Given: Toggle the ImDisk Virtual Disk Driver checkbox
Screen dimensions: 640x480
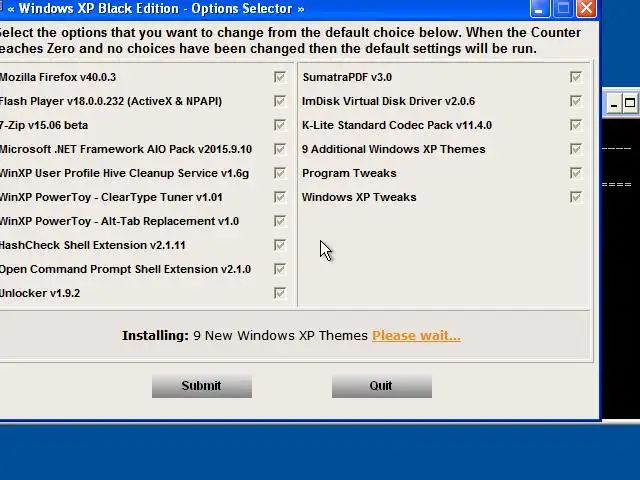Looking at the screenshot, I should [x=576, y=101].
